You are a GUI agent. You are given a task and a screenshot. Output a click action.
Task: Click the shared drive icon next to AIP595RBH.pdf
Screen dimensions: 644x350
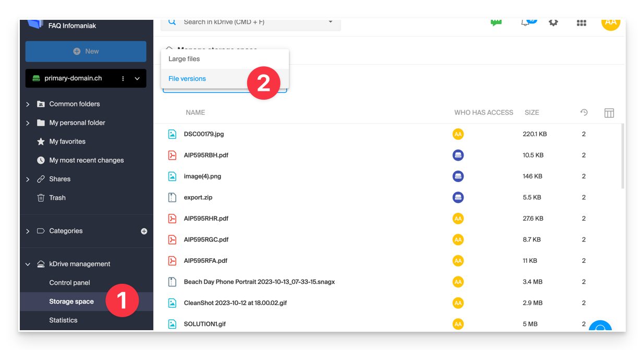click(x=458, y=155)
